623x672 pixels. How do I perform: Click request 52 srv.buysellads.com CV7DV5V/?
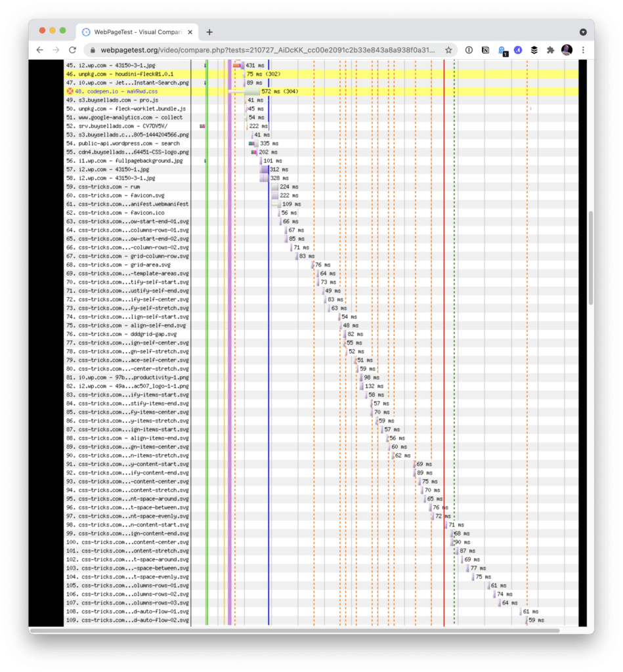coord(117,126)
